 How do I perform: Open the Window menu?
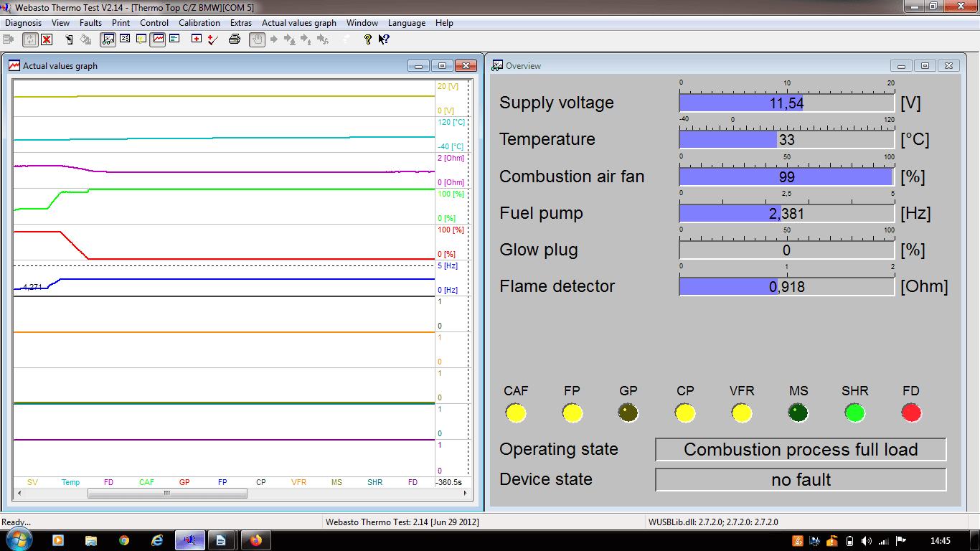(362, 23)
